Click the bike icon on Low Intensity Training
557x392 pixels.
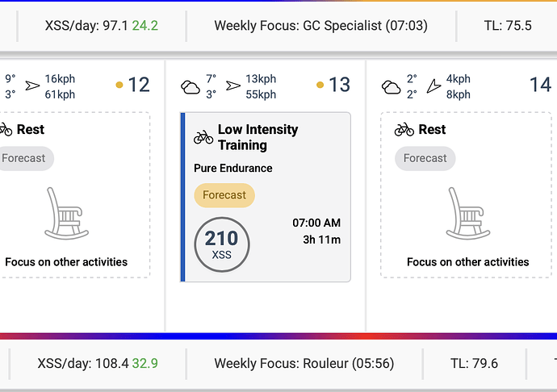pos(203,137)
